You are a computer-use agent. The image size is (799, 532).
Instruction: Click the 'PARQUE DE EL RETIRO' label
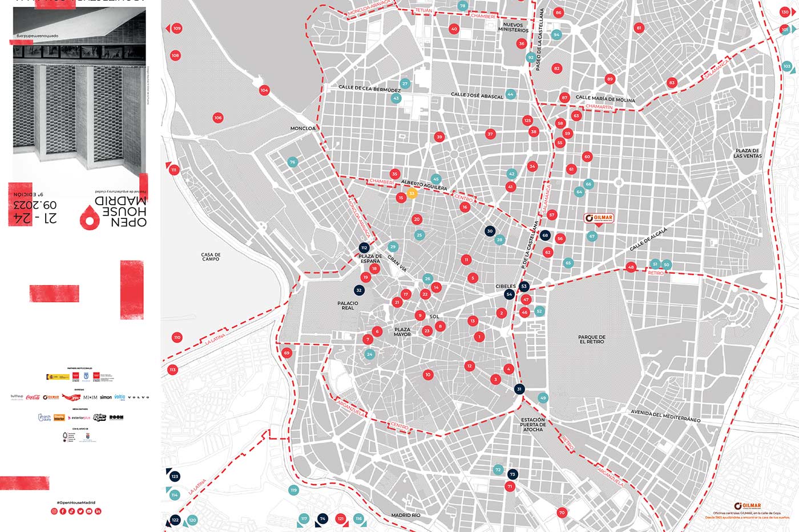592,339
